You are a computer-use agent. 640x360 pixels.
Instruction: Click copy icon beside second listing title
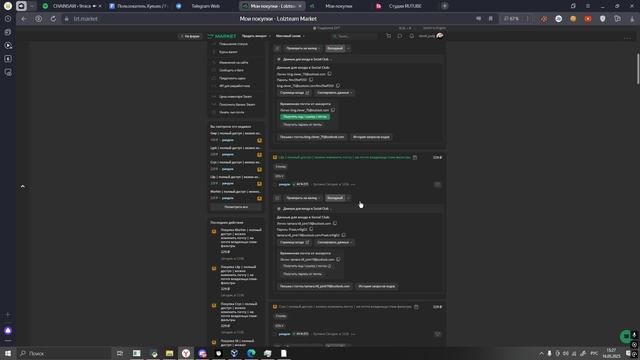pos(415,157)
